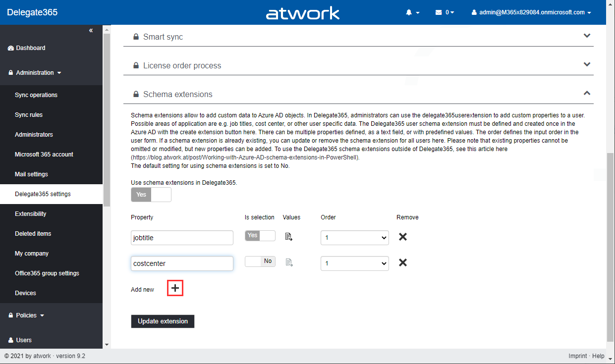Image resolution: width=615 pixels, height=364 pixels.
Task: Click the sidebar scrollbar up arrow
Action: (x=107, y=30)
